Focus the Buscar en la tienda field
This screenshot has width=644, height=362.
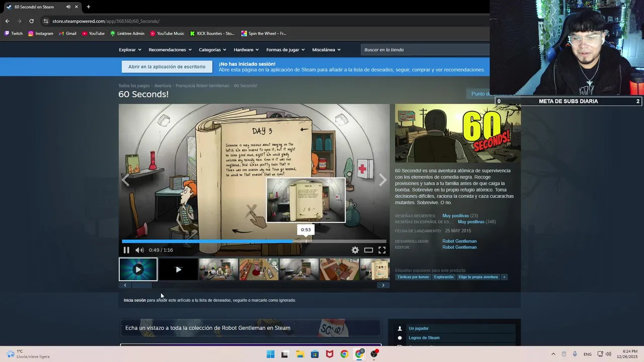[425, 50]
